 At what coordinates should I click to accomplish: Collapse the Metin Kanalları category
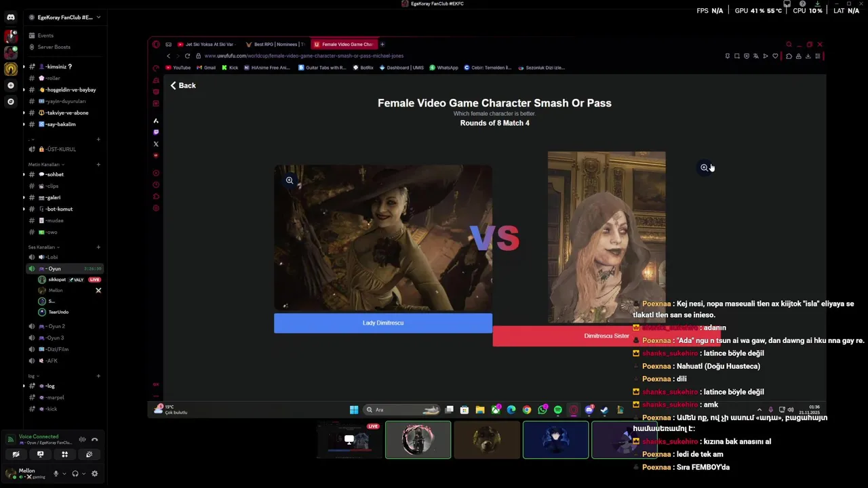pos(46,164)
